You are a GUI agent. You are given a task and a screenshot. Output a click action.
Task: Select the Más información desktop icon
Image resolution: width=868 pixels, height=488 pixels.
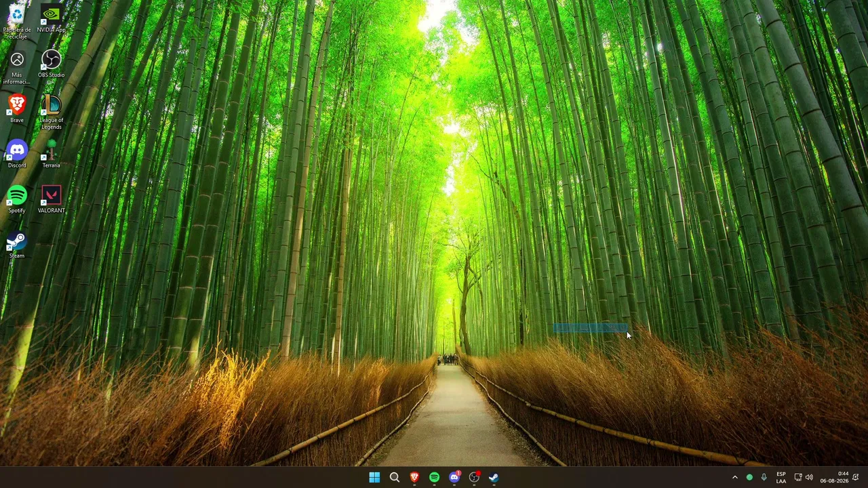click(17, 68)
